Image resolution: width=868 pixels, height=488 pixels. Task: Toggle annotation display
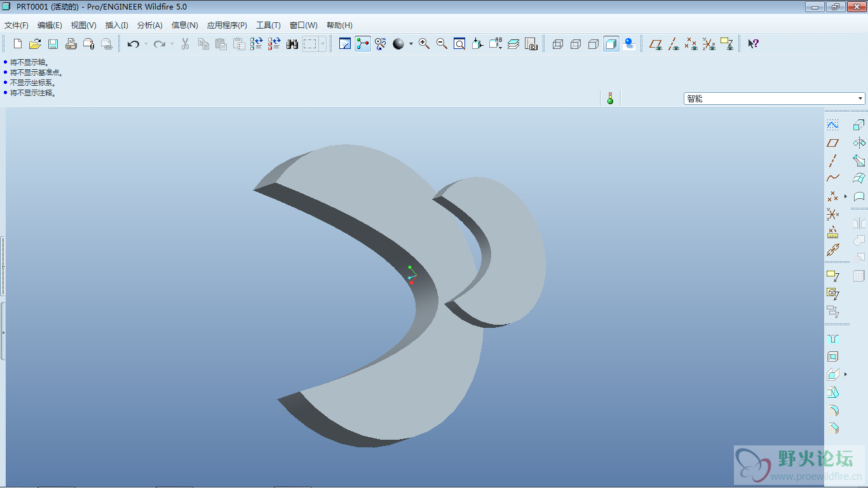pos(727,44)
